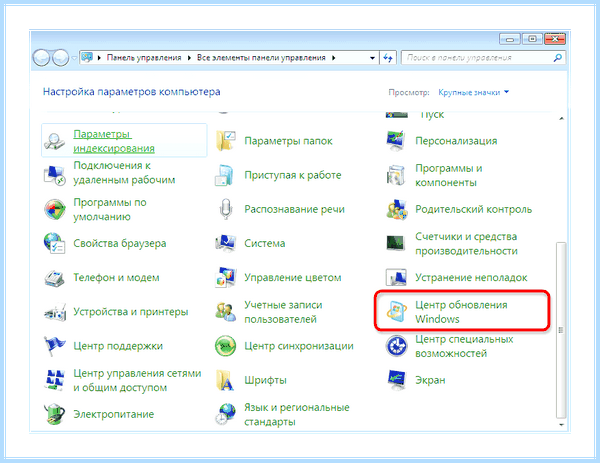The width and height of the screenshot is (600, 463).
Task: Click the search field in Control Panel
Action: pyautogui.click(x=483, y=58)
